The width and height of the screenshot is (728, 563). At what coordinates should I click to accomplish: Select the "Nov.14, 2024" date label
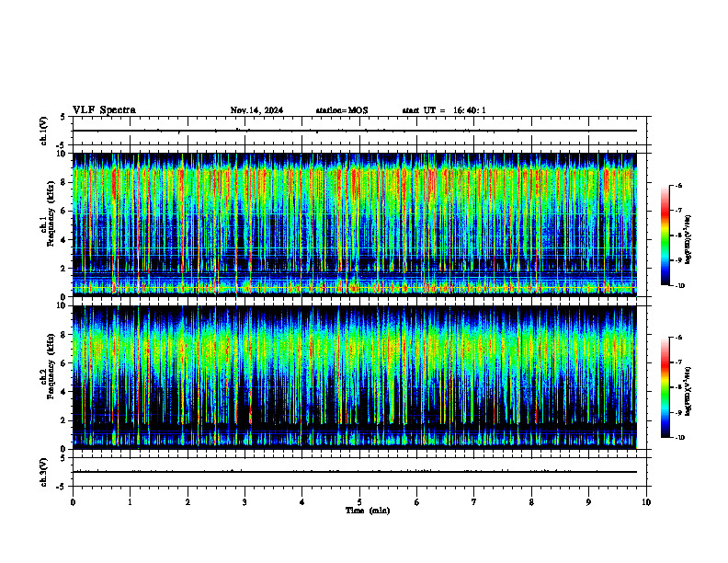pos(256,110)
